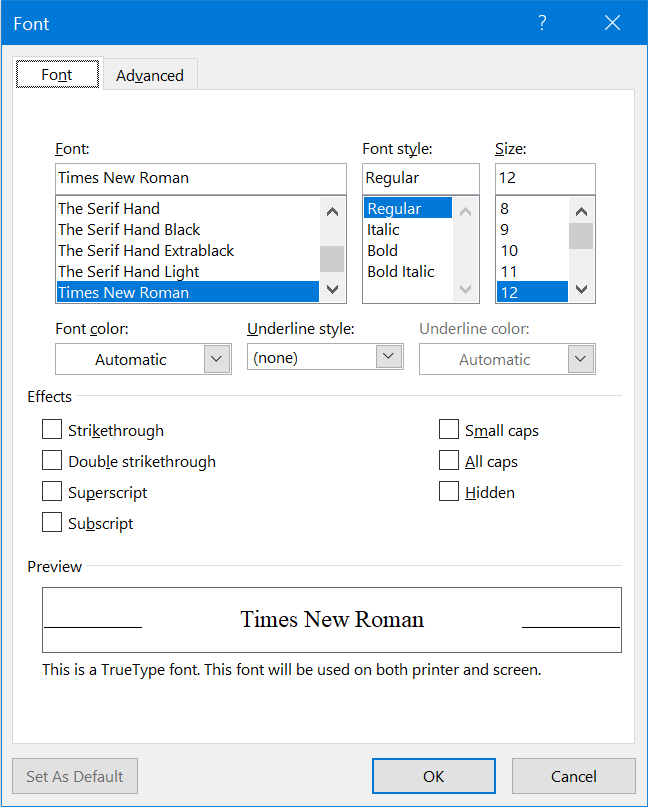Click size list scroll up arrow
This screenshot has height=807, width=648.
click(x=582, y=211)
